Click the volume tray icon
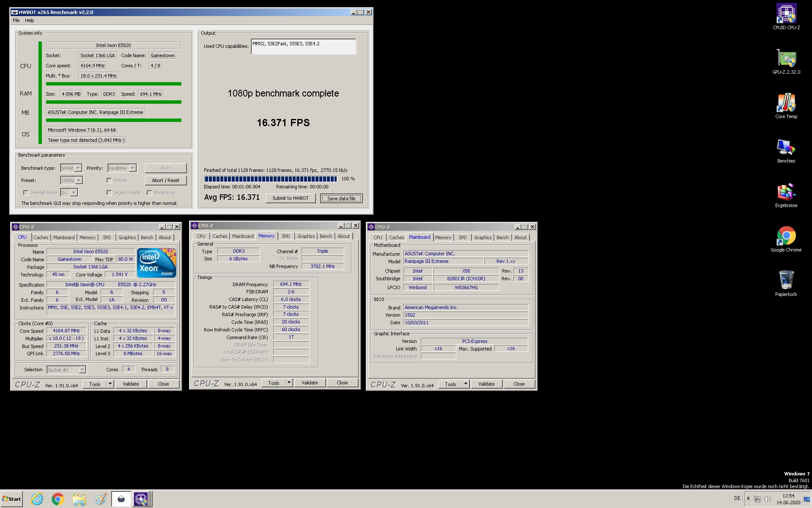The height and width of the screenshot is (508, 812). click(x=767, y=499)
